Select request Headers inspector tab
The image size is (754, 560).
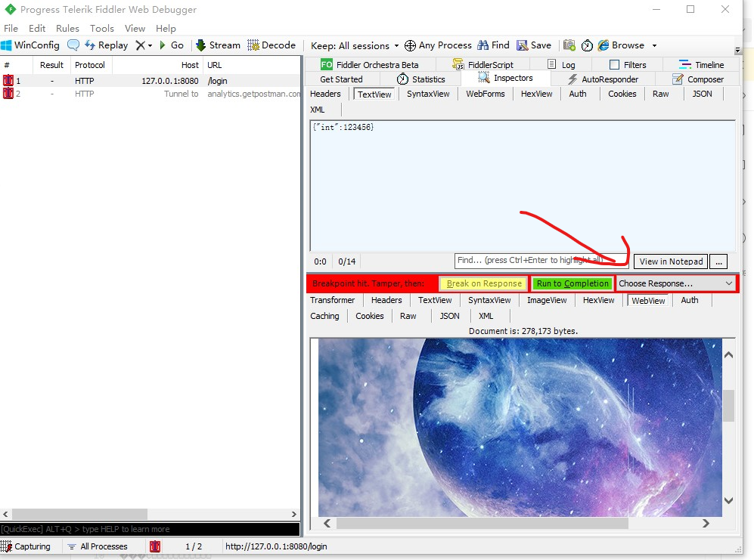point(325,94)
